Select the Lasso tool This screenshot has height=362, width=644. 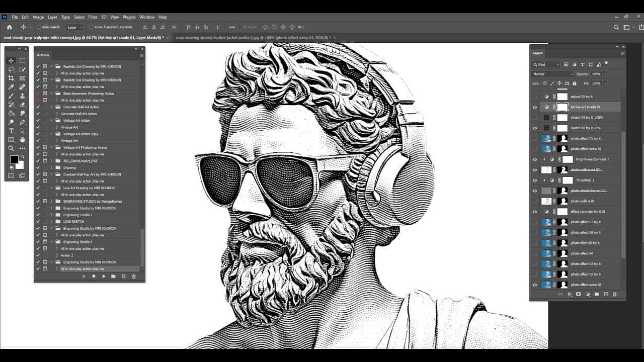coord(11,69)
